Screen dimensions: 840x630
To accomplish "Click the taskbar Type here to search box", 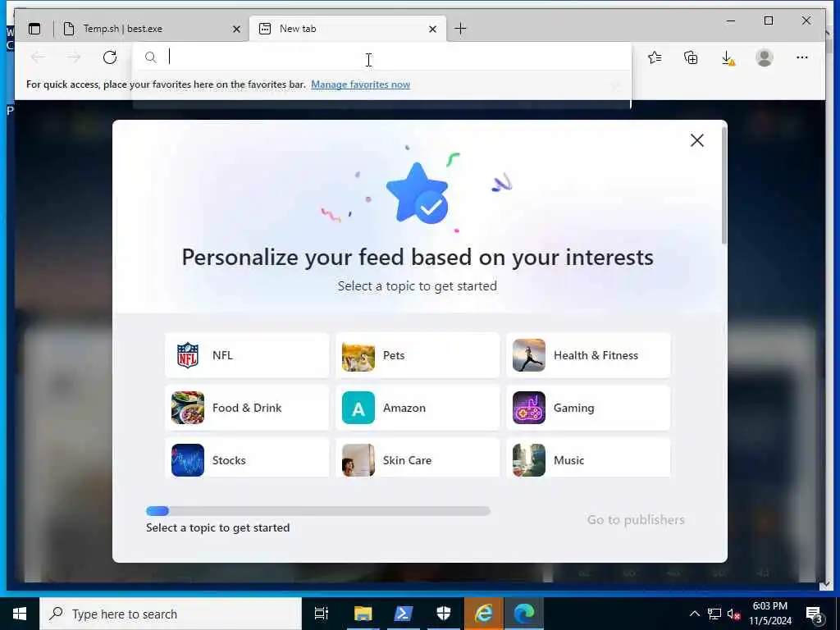I will [171, 614].
